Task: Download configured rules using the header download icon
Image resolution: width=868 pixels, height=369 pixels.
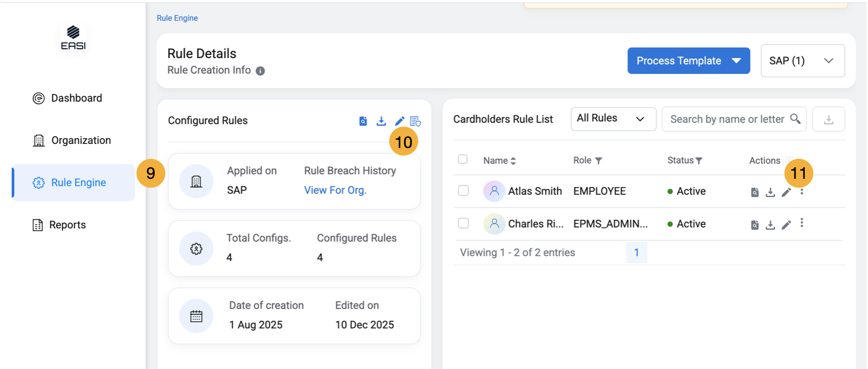Action: (381, 121)
